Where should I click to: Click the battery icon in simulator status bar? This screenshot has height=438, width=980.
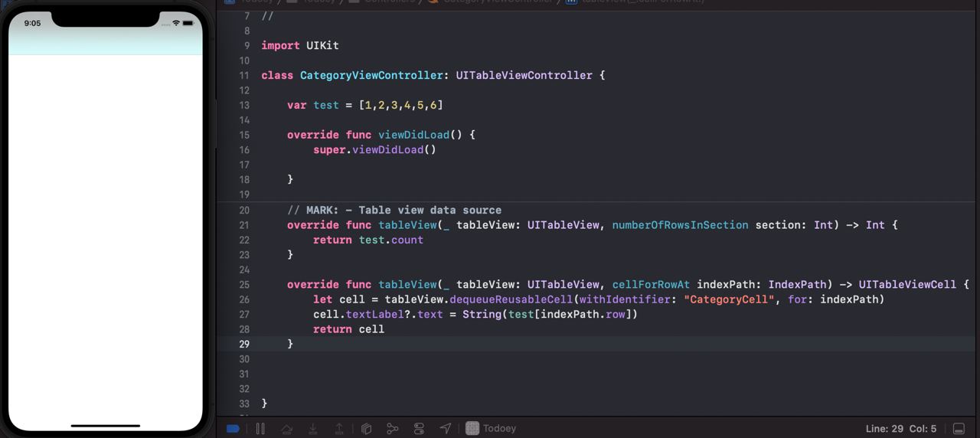(x=188, y=23)
